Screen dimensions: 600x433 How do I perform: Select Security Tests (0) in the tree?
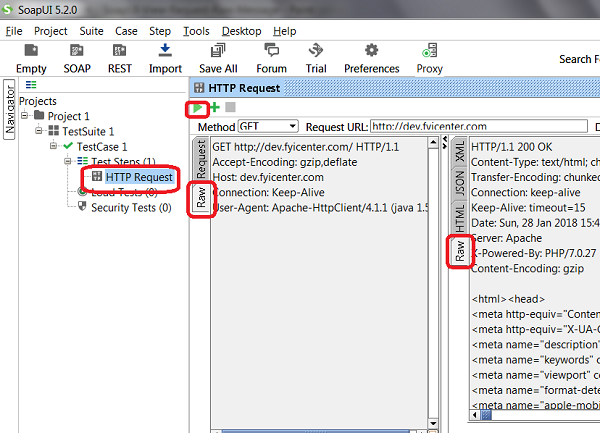(x=131, y=207)
